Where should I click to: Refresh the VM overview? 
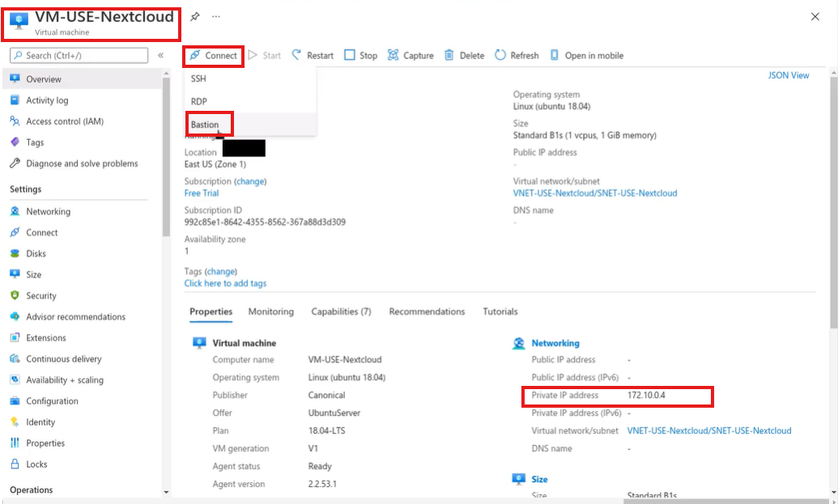click(517, 56)
